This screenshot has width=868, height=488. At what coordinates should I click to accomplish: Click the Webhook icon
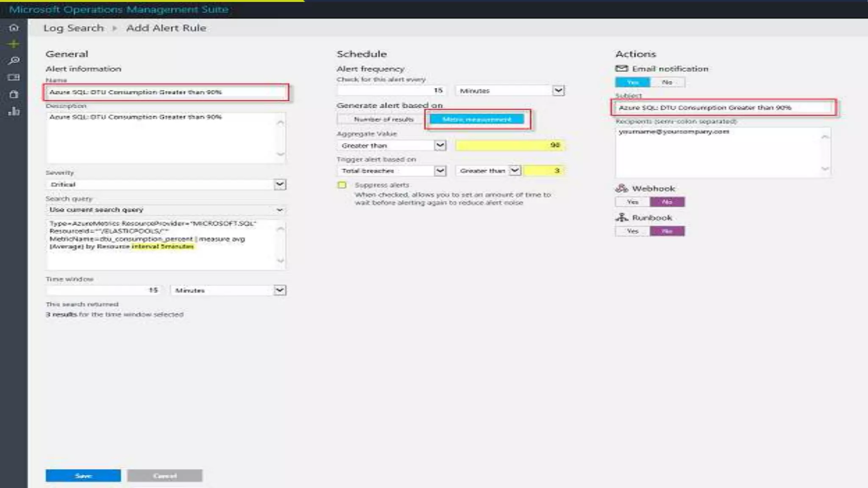(x=621, y=188)
